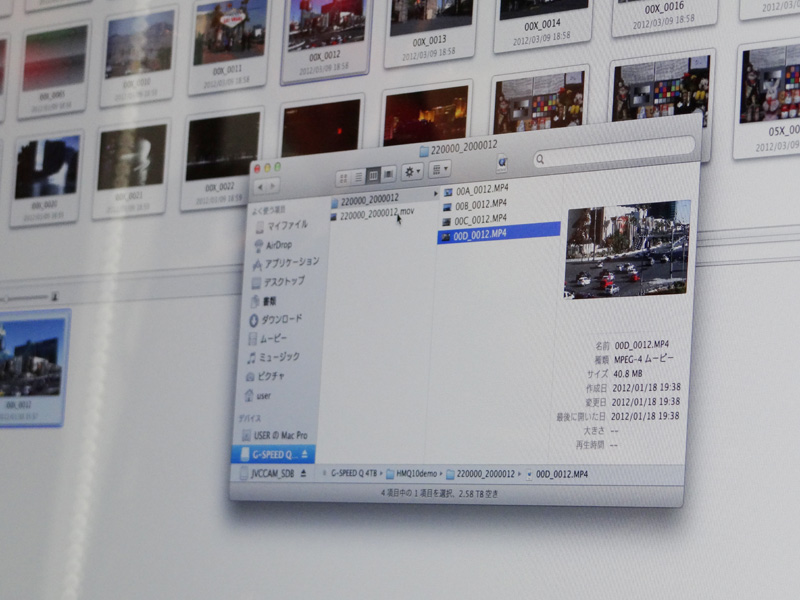Open ピクチャ in the sidebar

coord(265,377)
